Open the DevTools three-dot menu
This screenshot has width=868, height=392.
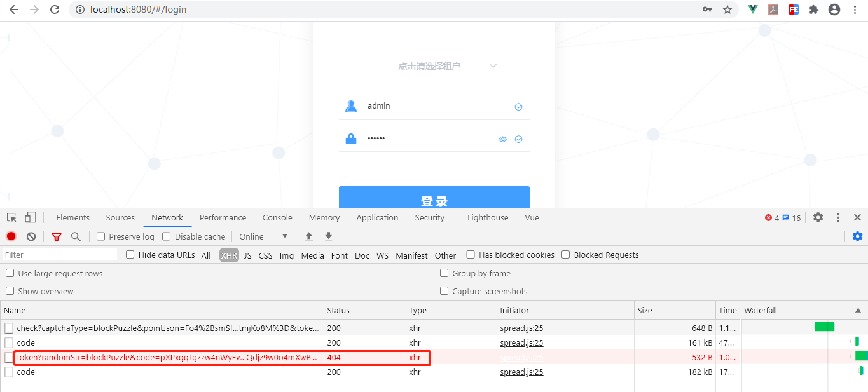pyautogui.click(x=837, y=217)
